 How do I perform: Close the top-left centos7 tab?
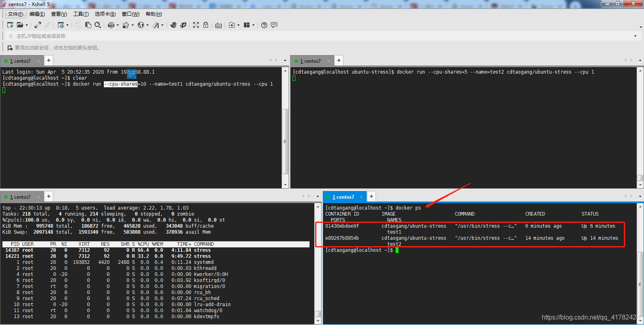coord(39,61)
